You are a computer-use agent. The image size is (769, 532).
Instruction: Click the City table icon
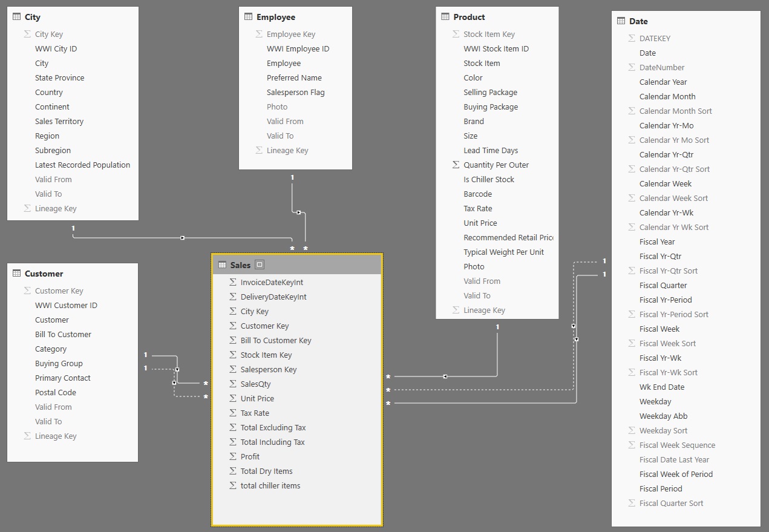coord(16,17)
